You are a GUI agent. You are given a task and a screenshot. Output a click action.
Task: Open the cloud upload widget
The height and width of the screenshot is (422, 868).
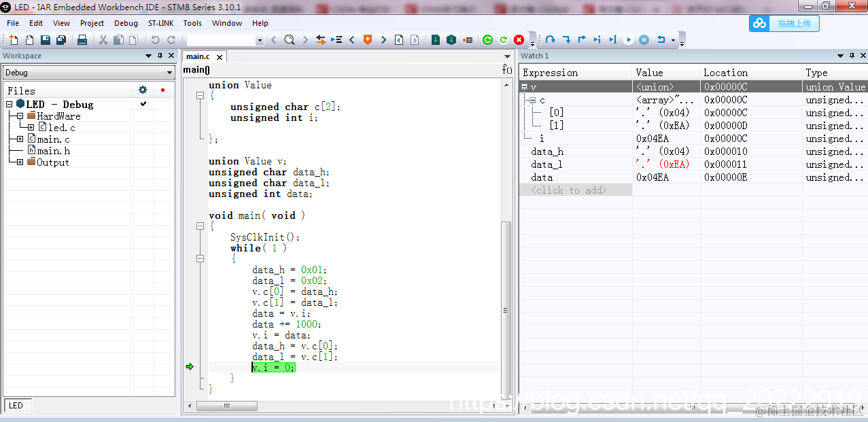pos(784,23)
